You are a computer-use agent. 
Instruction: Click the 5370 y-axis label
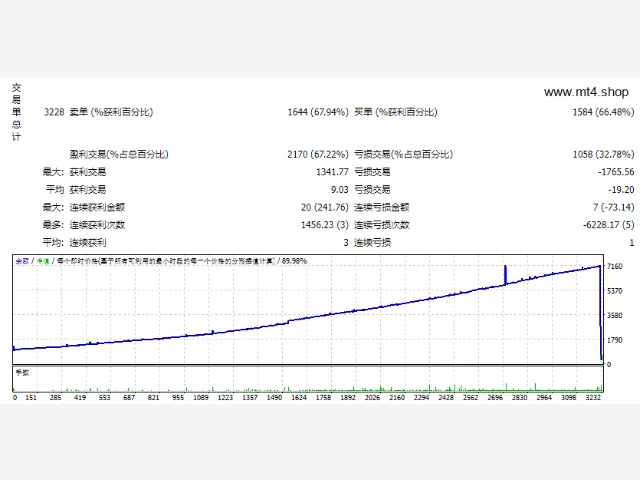(615, 291)
